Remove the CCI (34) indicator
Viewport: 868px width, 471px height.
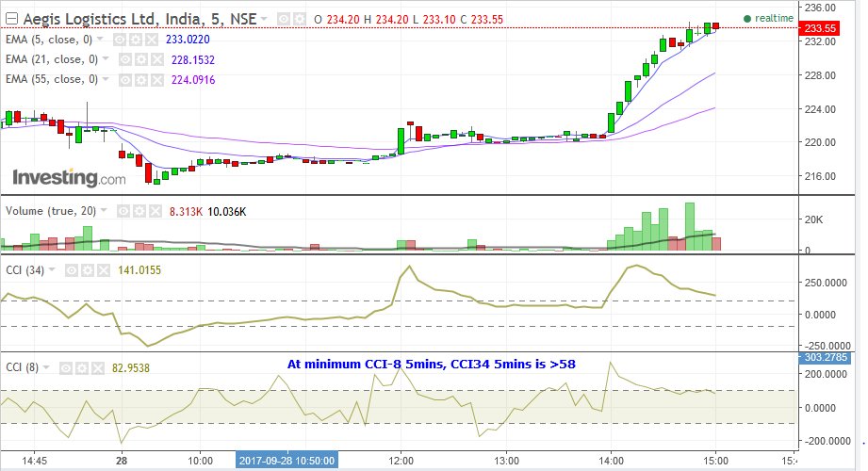coord(104,270)
